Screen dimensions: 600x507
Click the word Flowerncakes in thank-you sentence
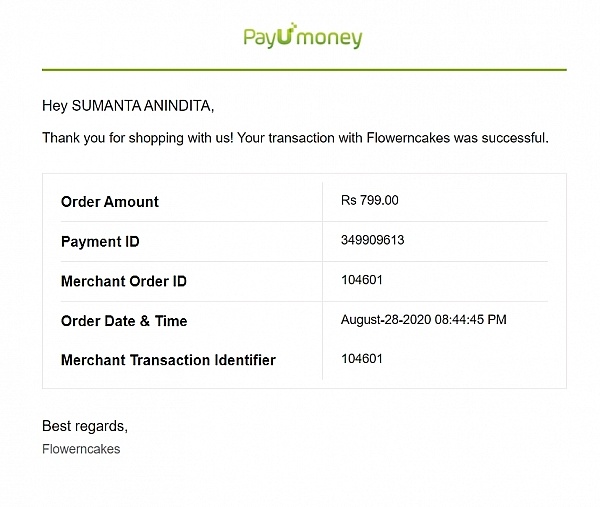407,137
